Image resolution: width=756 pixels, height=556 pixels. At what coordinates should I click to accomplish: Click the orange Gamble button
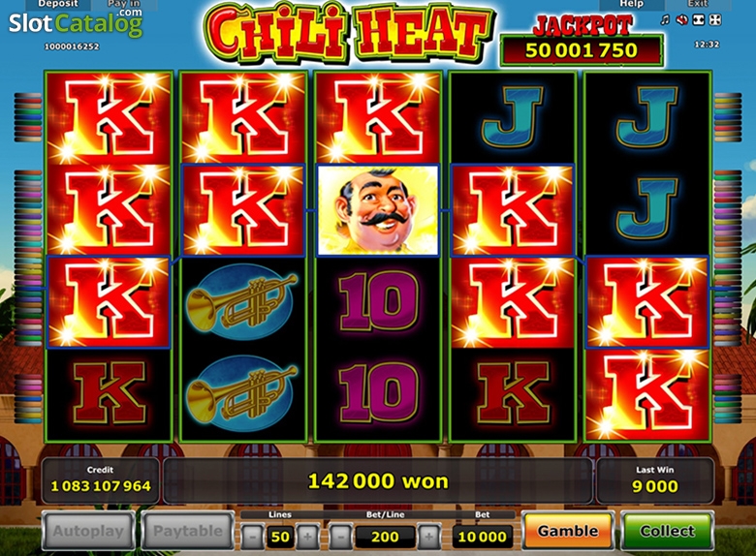568,531
